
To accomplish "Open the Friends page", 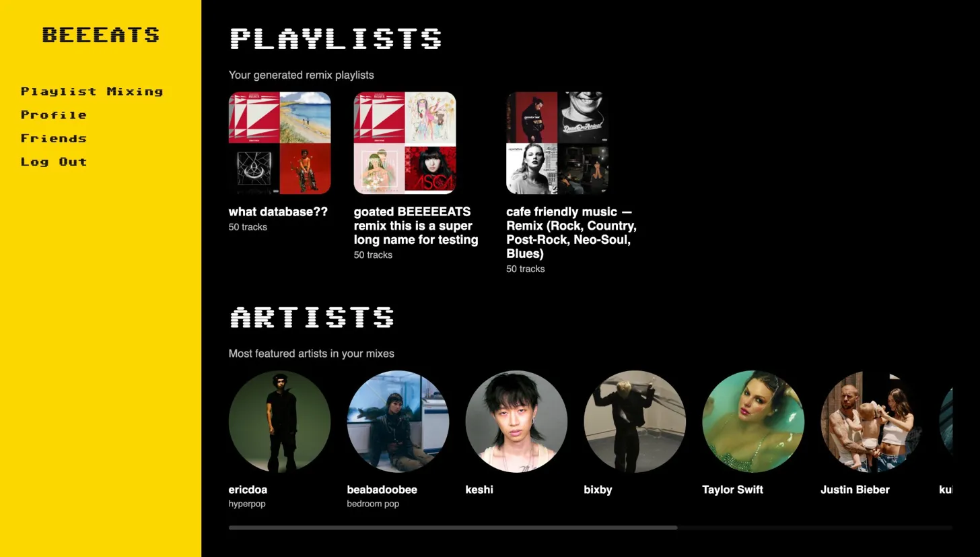I will click(53, 139).
